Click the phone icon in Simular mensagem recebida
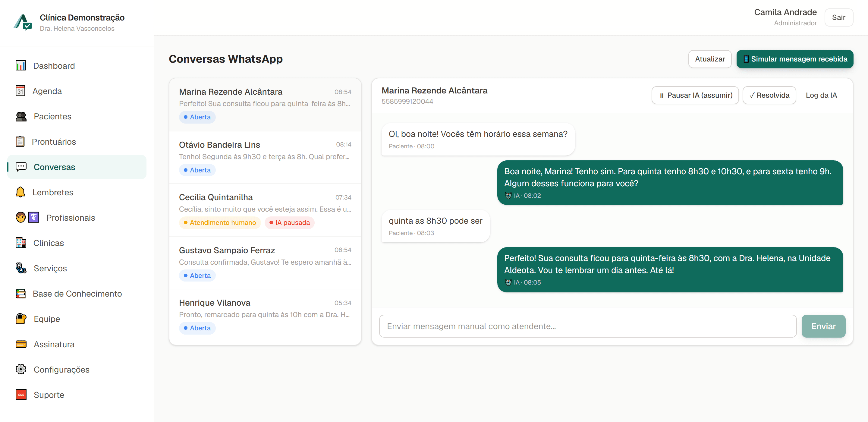Image resolution: width=868 pixels, height=422 pixels. [x=746, y=59]
